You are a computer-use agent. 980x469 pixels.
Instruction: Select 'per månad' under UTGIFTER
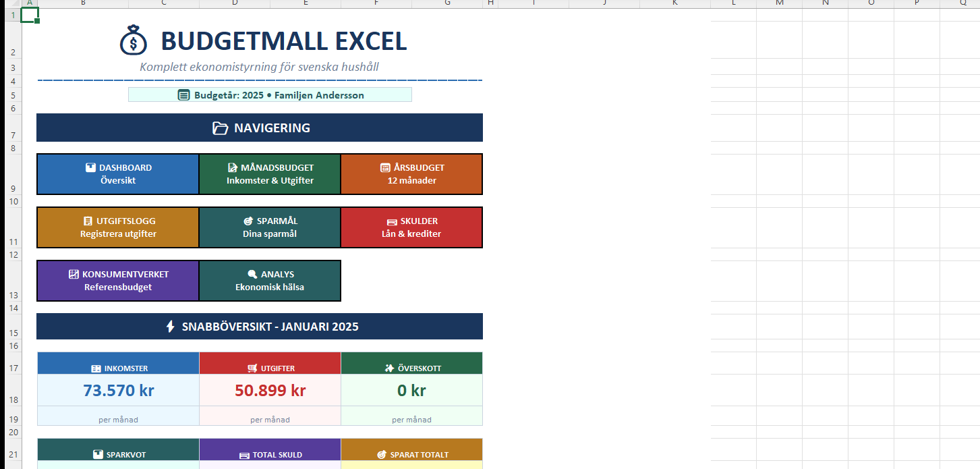point(270,419)
